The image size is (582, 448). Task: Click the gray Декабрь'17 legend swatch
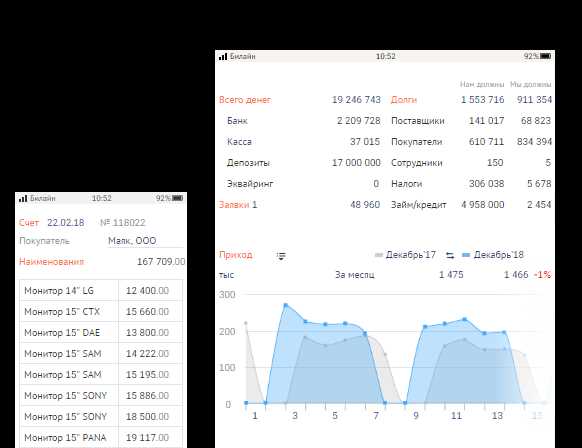pos(379,255)
